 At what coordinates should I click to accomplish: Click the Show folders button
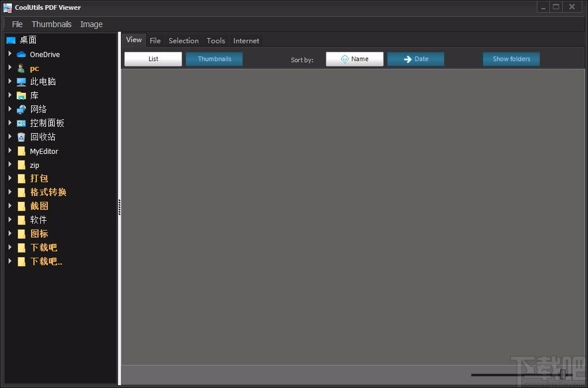click(511, 59)
